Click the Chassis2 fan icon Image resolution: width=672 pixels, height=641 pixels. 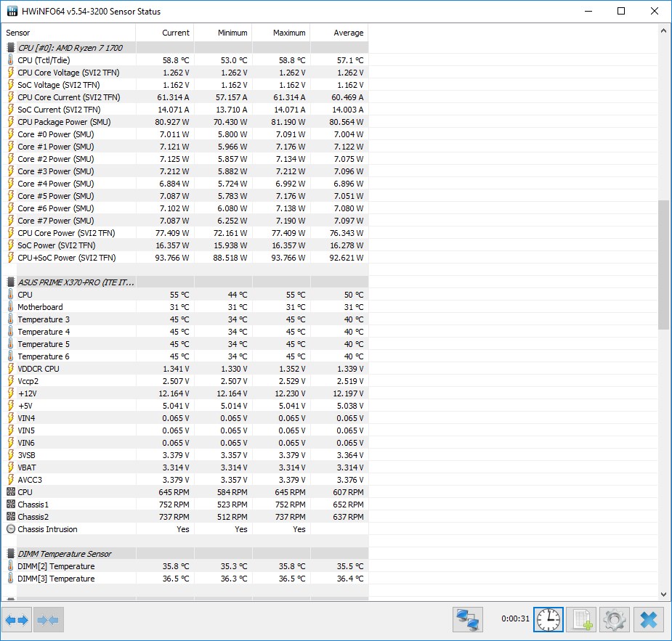(x=11, y=517)
